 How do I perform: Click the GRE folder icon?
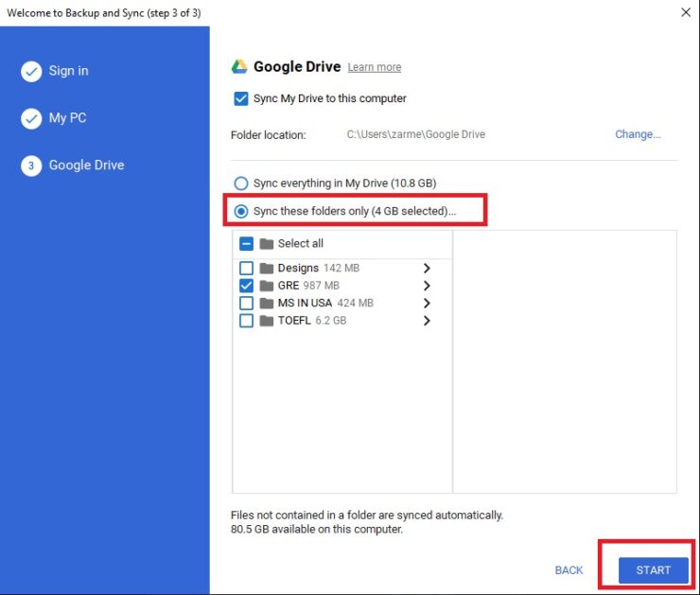(267, 286)
